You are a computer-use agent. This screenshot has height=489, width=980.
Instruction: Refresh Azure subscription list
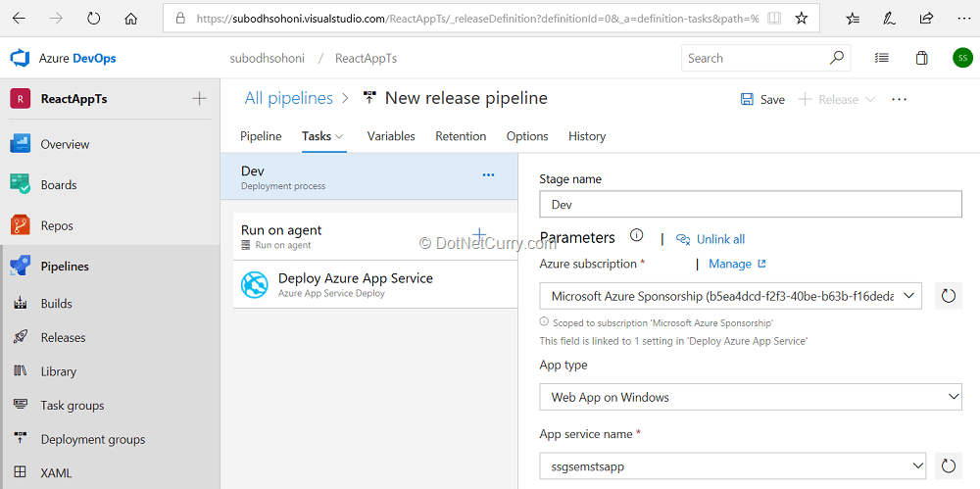point(948,296)
